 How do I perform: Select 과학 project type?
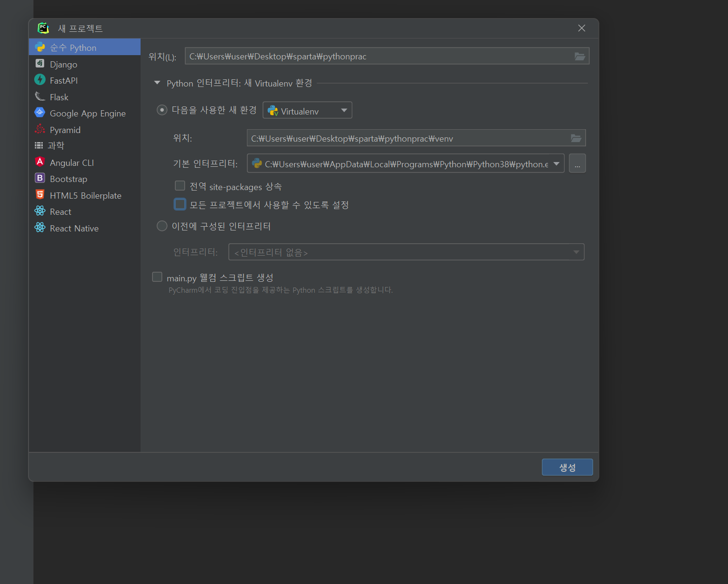coord(85,145)
